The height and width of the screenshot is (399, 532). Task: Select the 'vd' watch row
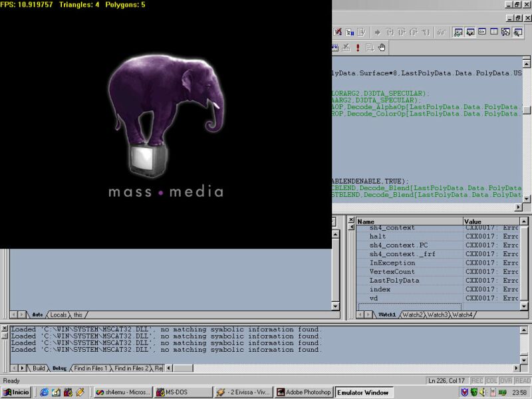pos(438,298)
